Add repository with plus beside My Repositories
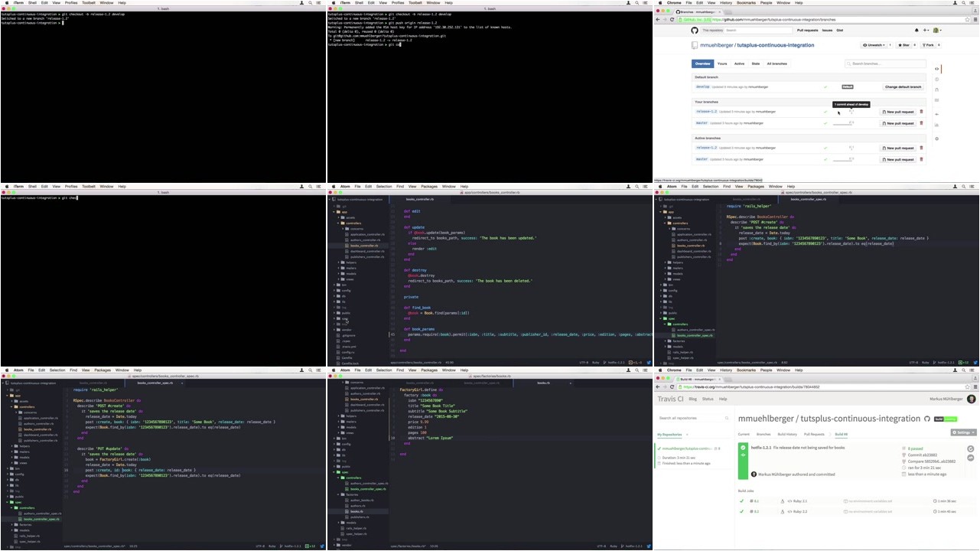This screenshot has height=551, width=980. 687,435
